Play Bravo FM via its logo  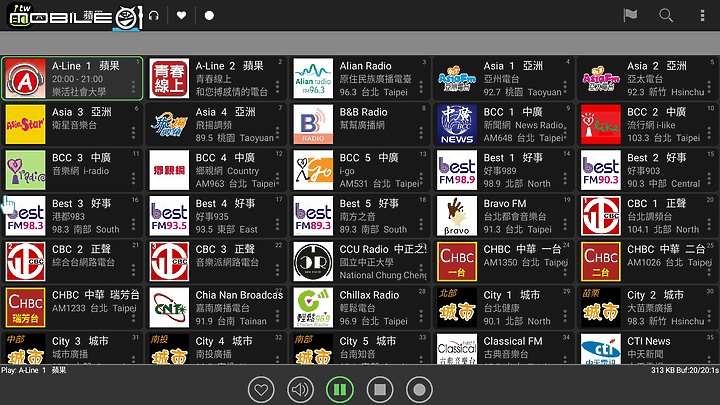457,216
